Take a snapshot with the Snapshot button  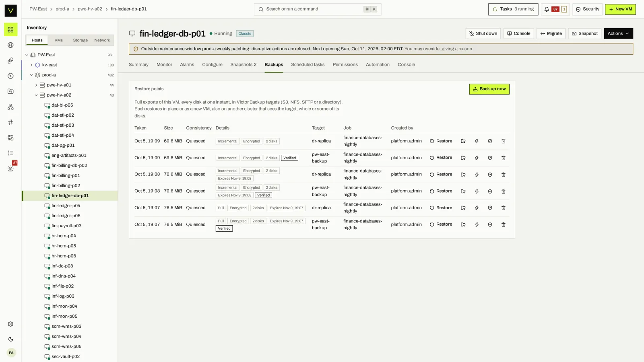coord(584,34)
